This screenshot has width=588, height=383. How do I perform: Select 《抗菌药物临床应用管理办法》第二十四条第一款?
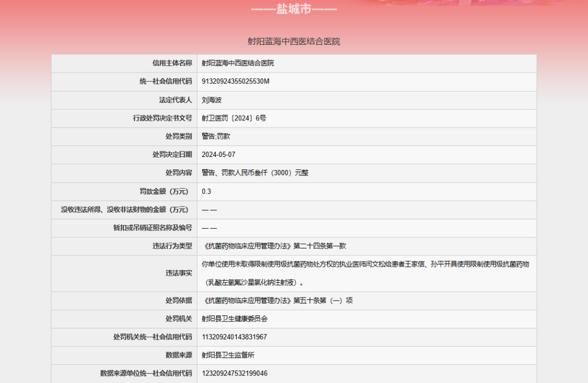(x=274, y=246)
